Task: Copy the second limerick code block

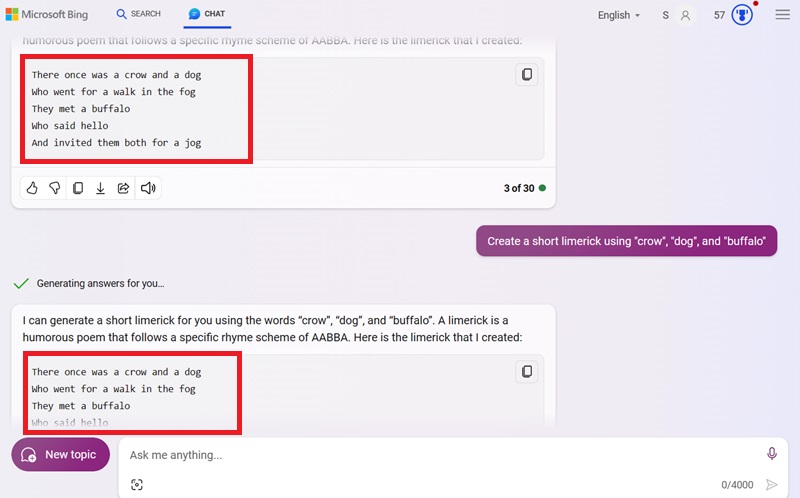Action: coord(527,371)
